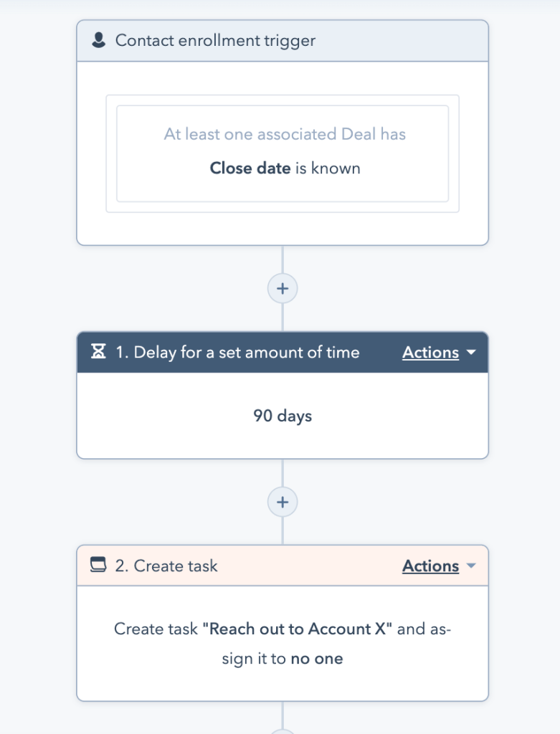Image resolution: width=560 pixels, height=734 pixels.
Task: Expand the dropdown caret on the delay step
Action: click(471, 352)
